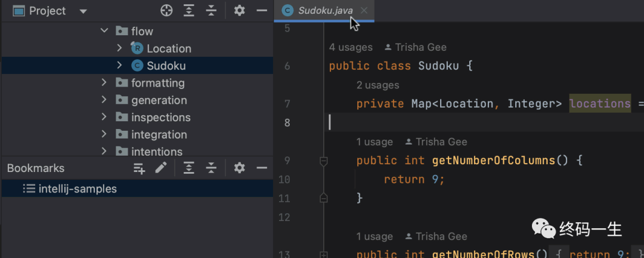Select the flow folder
This screenshot has height=258, width=644.
142,31
